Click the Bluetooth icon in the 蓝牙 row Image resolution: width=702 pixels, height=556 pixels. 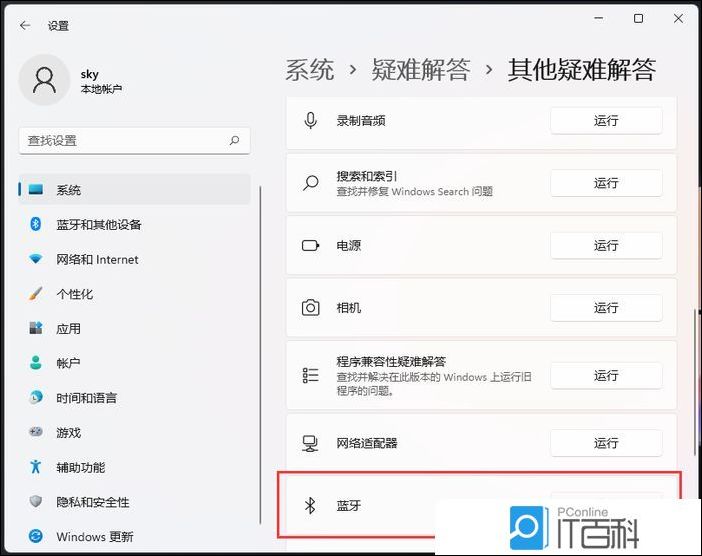click(x=310, y=505)
